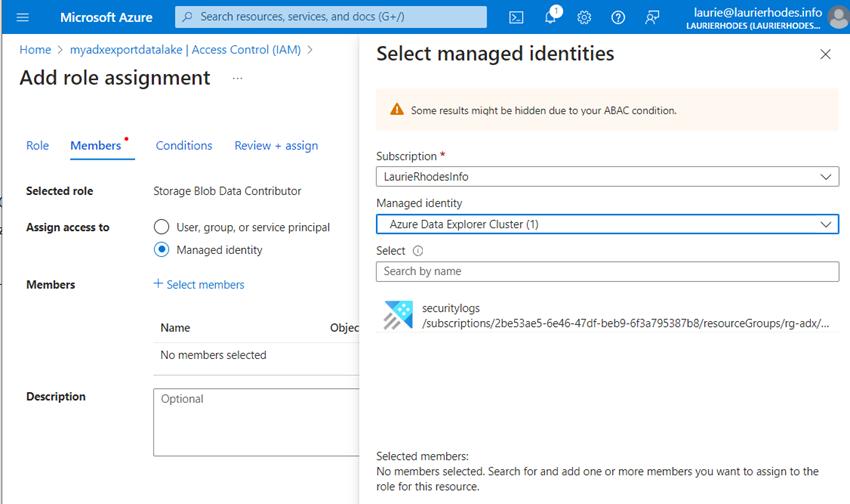Click the Storage Blob Data Contributor role text
Screen dimensions: 850x504
pyautogui.click(x=227, y=191)
